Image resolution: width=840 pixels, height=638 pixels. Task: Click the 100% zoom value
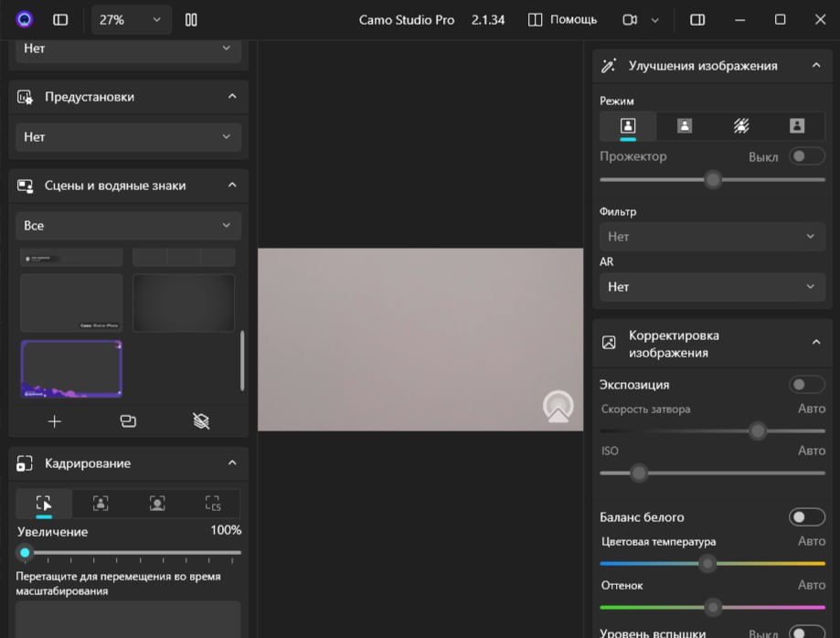click(x=226, y=530)
